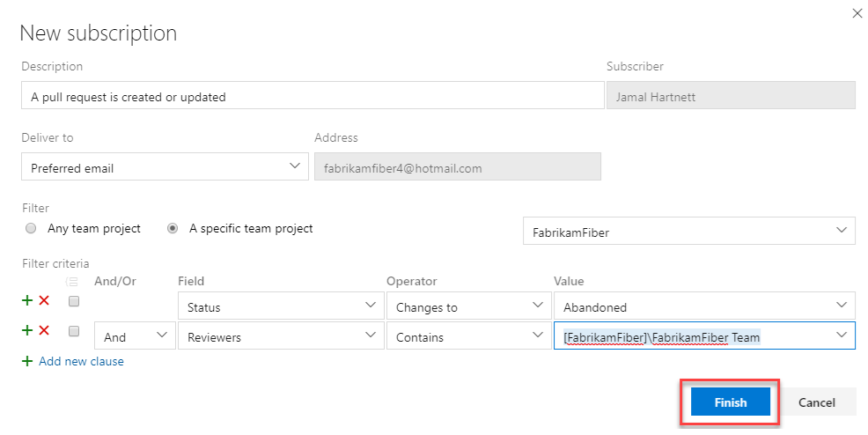Click the group clauses icon in header
The height and width of the screenshot is (435, 868).
(x=74, y=282)
